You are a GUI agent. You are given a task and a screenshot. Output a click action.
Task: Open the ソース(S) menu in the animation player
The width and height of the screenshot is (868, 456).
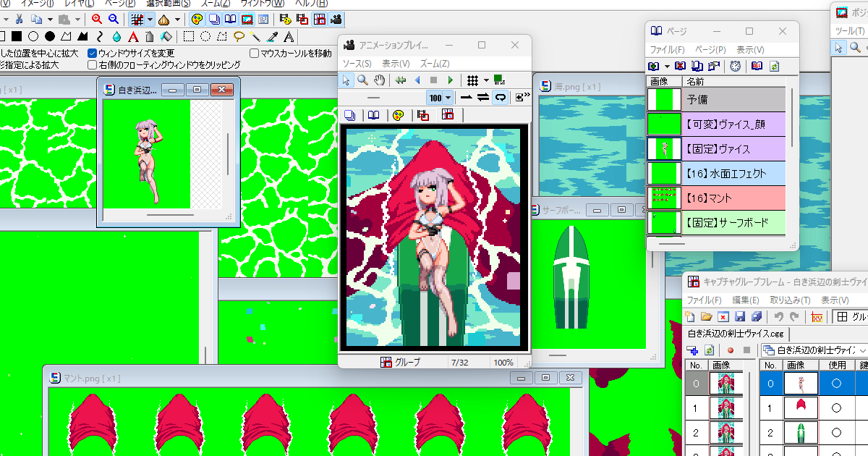(357, 64)
